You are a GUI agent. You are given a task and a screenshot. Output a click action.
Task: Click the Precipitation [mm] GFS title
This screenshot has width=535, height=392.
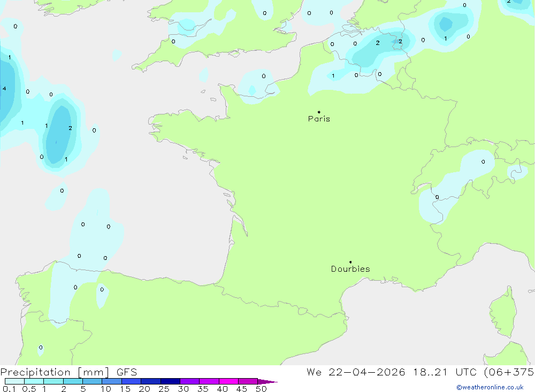(68, 372)
